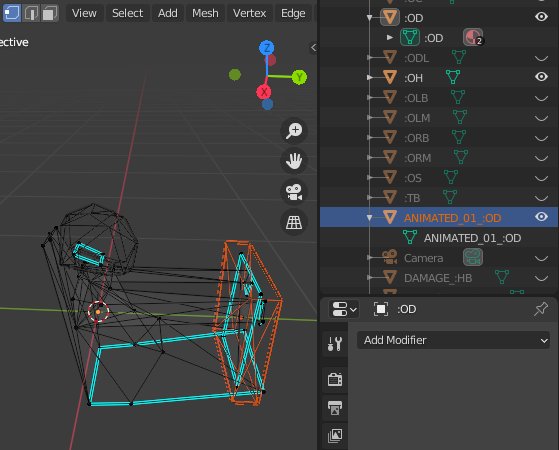Screen dimensions: 559x450
Task: Click the mesh data icon of :OS
Action: click(451, 177)
